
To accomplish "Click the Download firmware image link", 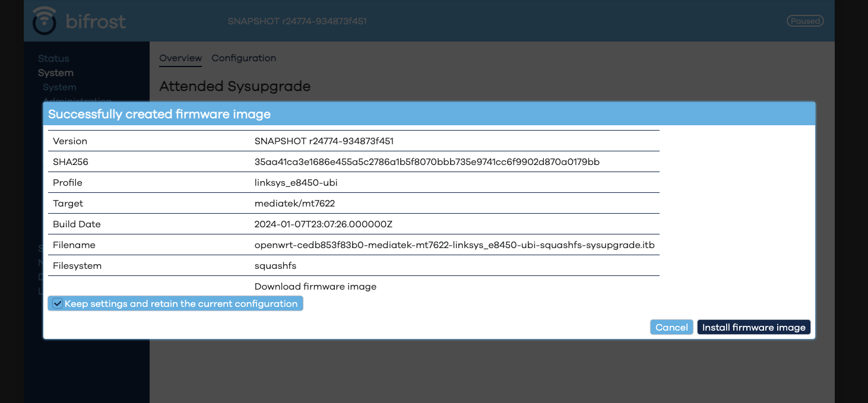I will [x=315, y=286].
